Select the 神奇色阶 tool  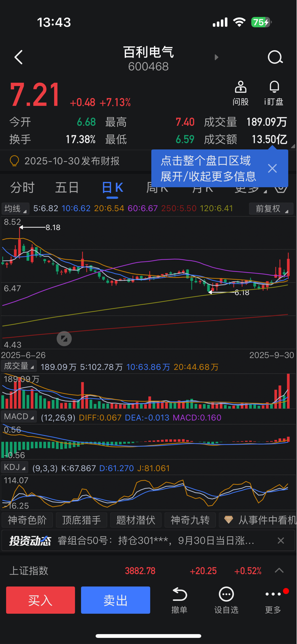pos(27,520)
